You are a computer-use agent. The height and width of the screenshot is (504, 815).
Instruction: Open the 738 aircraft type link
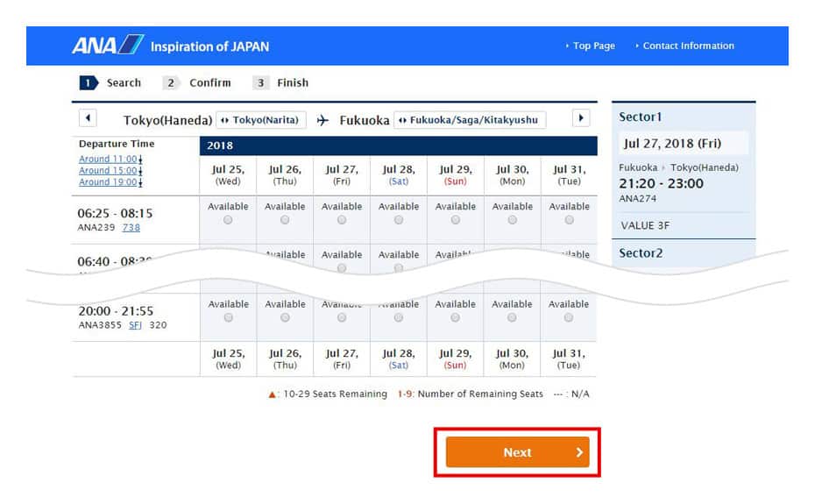[131, 228]
